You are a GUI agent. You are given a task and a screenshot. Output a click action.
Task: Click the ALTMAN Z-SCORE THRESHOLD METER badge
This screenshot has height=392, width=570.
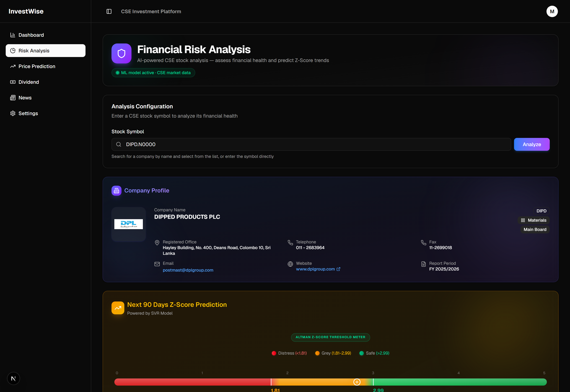(x=330, y=337)
